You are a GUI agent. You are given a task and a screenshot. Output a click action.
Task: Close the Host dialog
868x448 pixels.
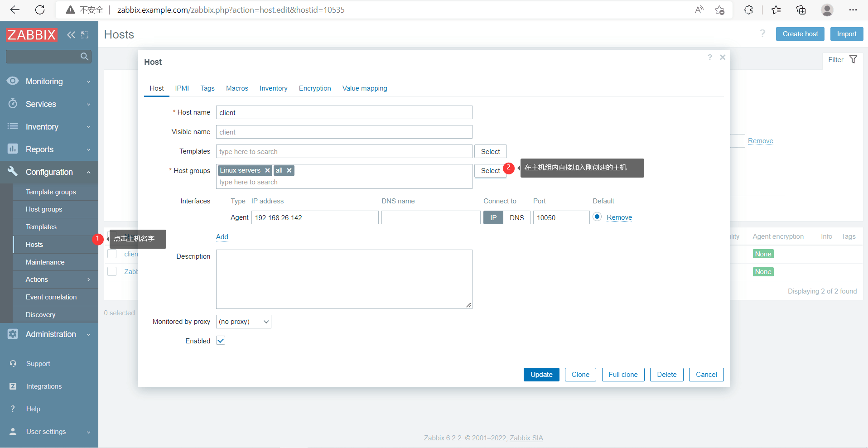[x=723, y=57]
